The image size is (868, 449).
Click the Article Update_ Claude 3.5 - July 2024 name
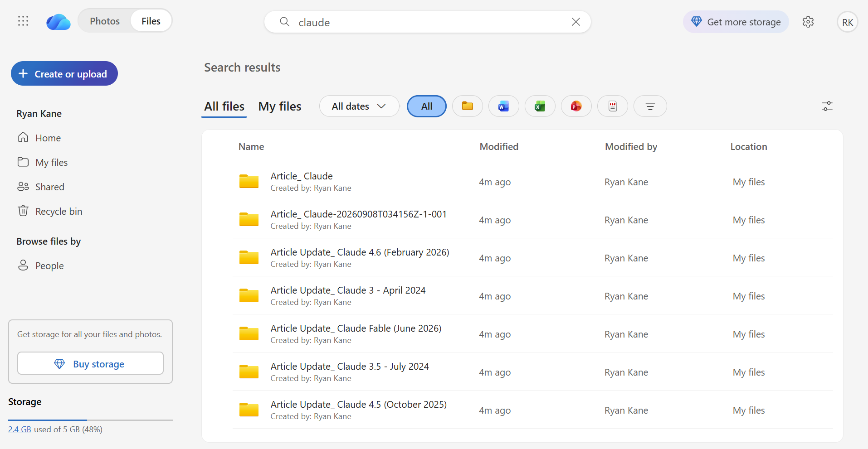(x=350, y=366)
